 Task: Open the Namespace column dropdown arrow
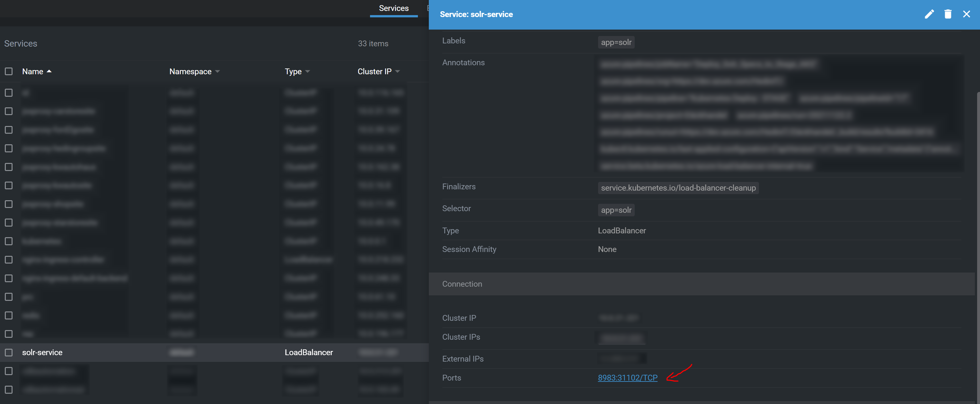coord(217,71)
